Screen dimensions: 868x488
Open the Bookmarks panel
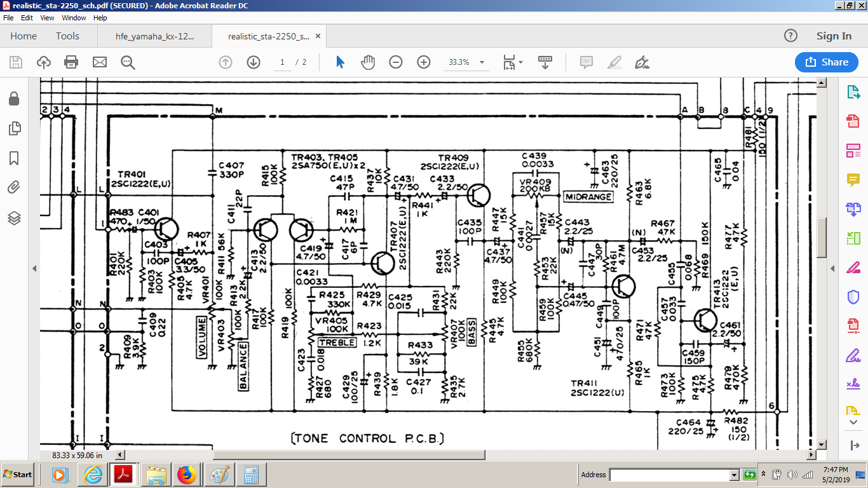[14, 158]
